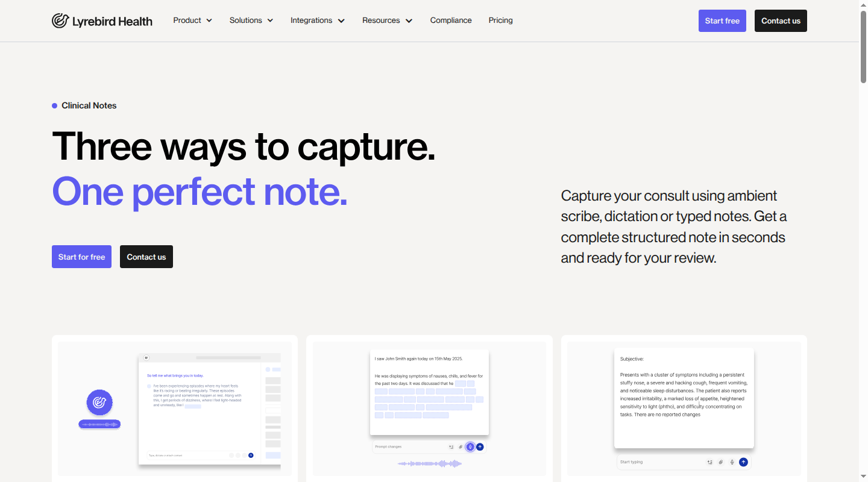Click the template icon in the Prompt changes bar
Image resolution: width=868 pixels, height=482 pixels.
click(x=451, y=447)
